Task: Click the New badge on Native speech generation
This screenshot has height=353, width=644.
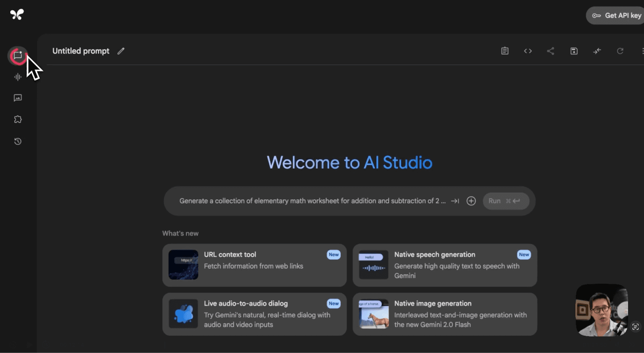Action: (x=524, y=255)
